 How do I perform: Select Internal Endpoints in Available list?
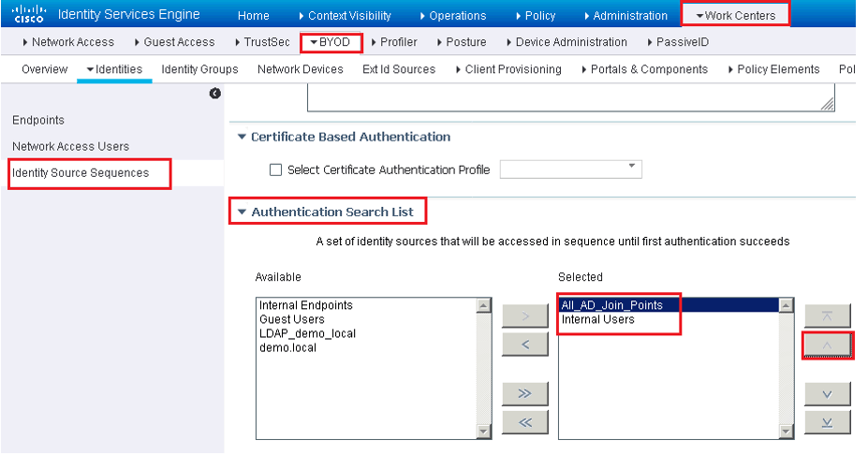305,305
